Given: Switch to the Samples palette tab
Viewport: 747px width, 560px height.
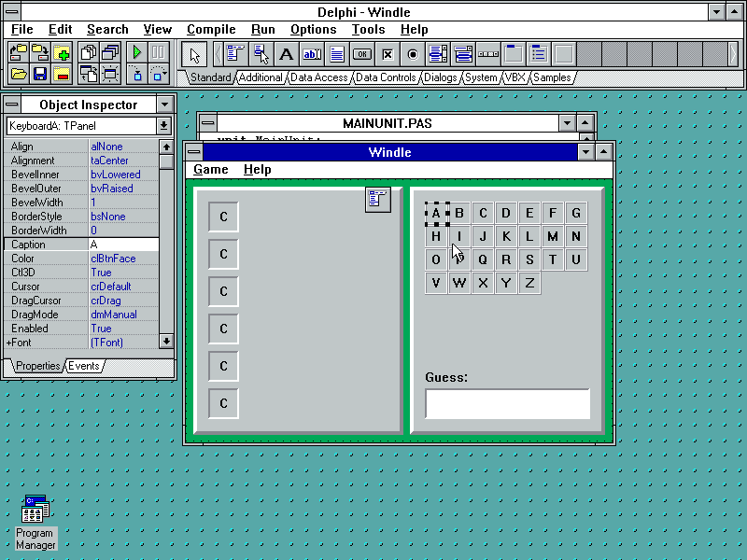Looking at the screenshot, I should (x=552, y=77).
